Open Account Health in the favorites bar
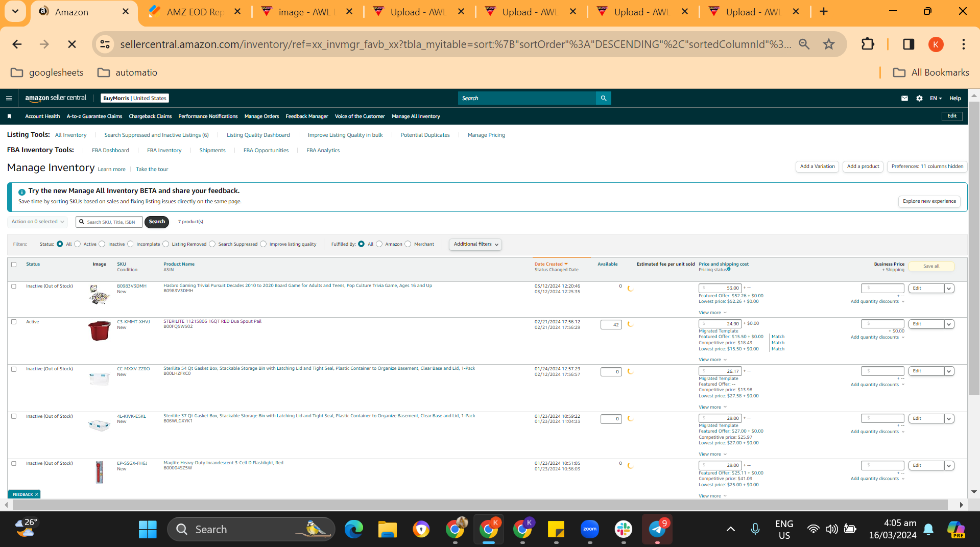This screenshot has width=980, height=547. click(x=42, y=116)
